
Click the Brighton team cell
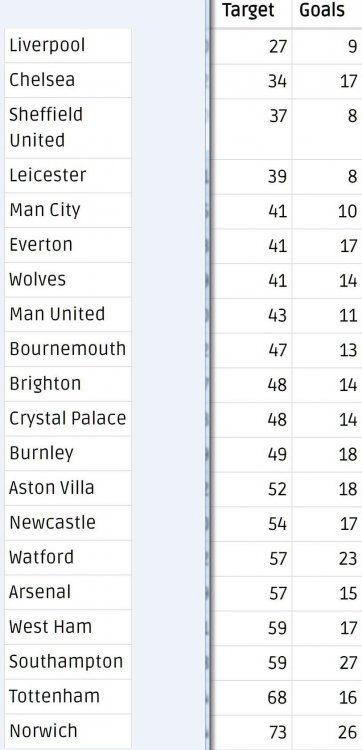coord(67,384)
